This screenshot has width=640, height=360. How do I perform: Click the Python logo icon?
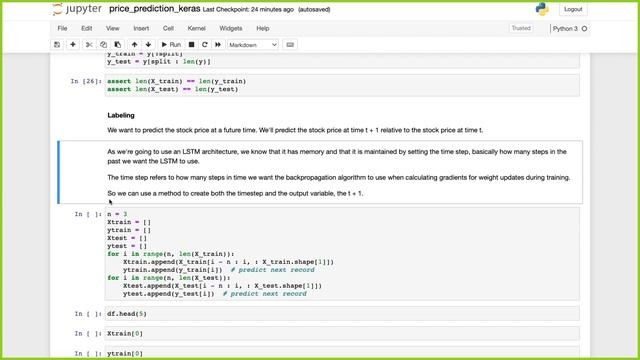pyautogui.click(x=542, y=9)
